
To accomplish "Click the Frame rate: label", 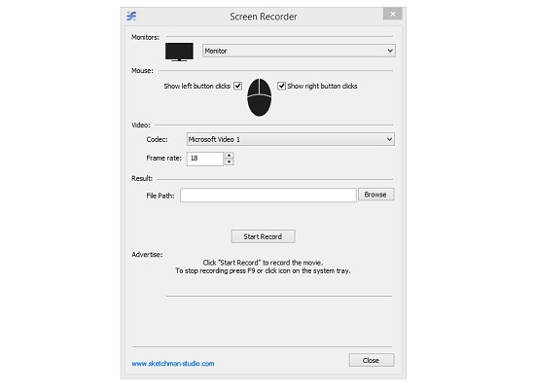I will (163, 158).
